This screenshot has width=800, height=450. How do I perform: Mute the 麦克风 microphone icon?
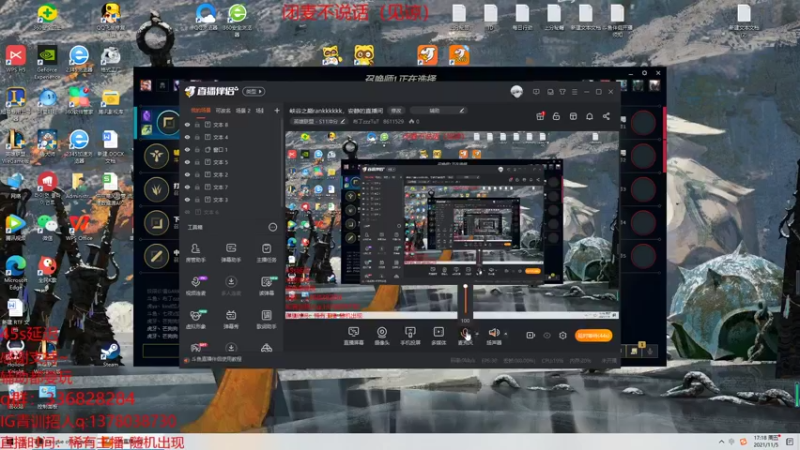coord(465,334)
